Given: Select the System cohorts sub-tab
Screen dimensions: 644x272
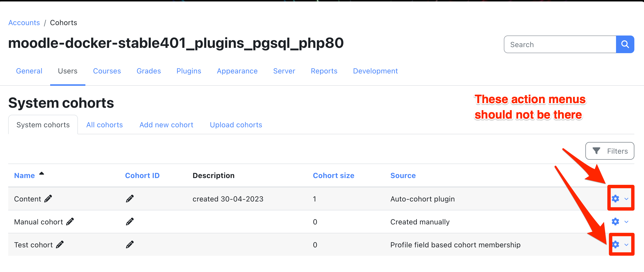Looking at the screenshot, I should pyautogui.click(x=43, y=125).
